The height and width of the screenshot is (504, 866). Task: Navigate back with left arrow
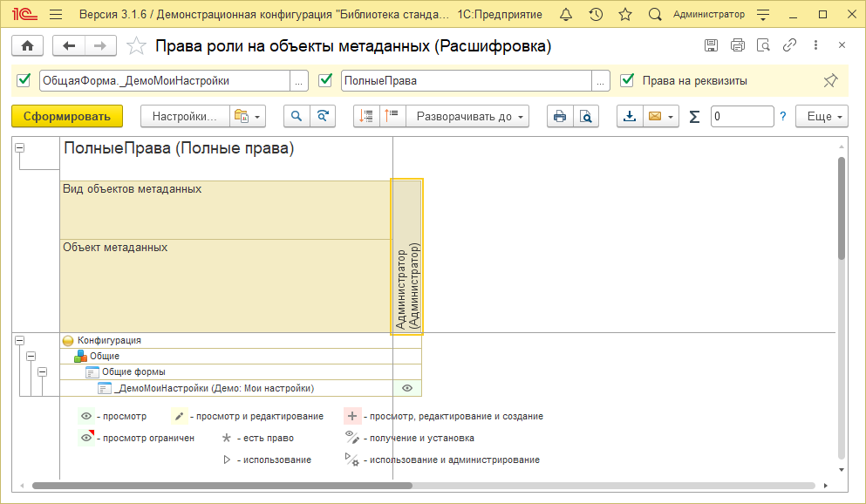69,46
